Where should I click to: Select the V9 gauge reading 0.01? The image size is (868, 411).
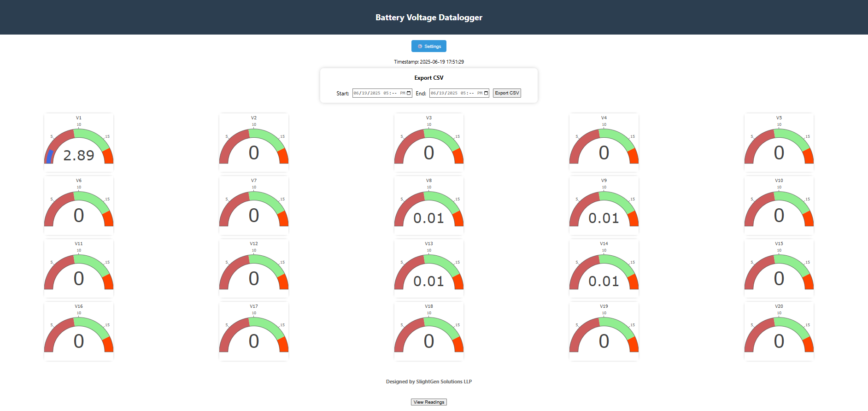[x=604, y=205]
